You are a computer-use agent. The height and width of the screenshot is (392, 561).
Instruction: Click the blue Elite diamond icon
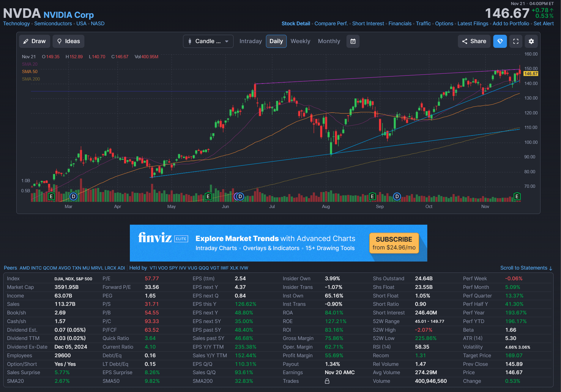coord(500,41)
